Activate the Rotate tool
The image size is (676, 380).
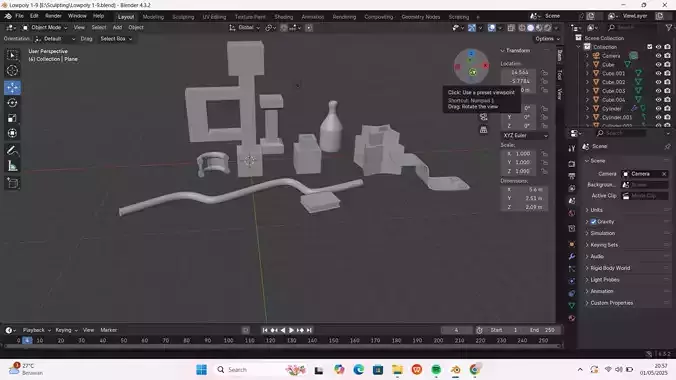(13, 103)
